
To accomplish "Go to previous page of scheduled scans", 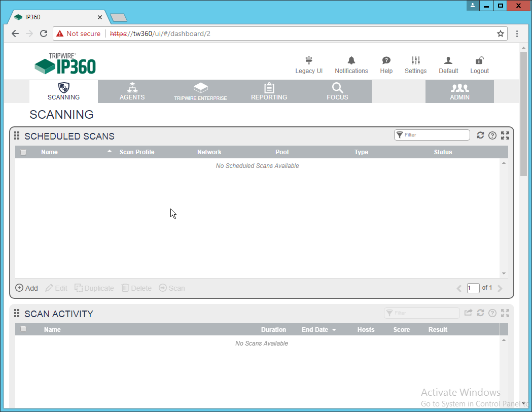I will pos(459,289).
